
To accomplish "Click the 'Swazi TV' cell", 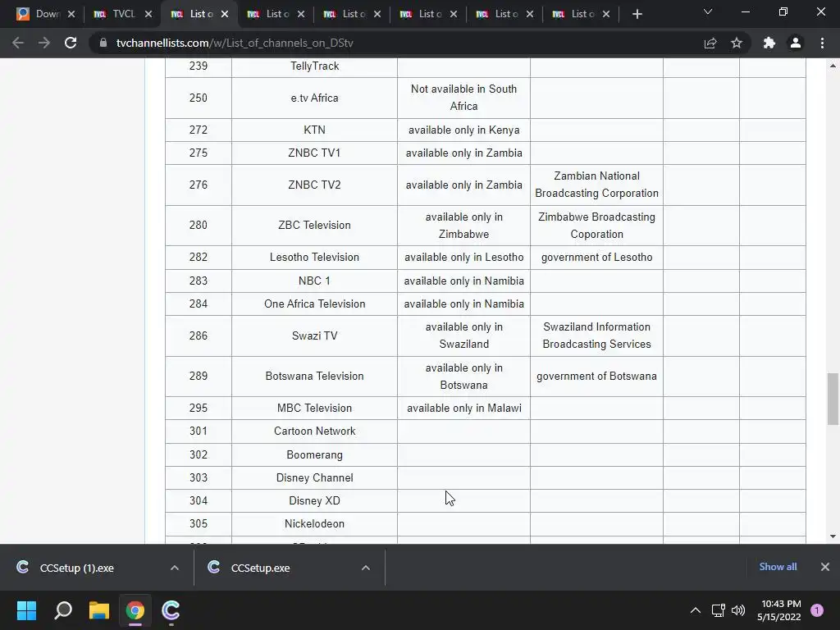I will 314,336.
